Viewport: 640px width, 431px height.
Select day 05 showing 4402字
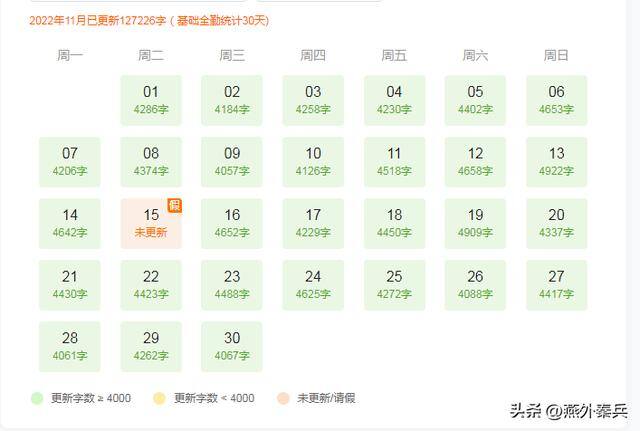[x=475, y=100]
